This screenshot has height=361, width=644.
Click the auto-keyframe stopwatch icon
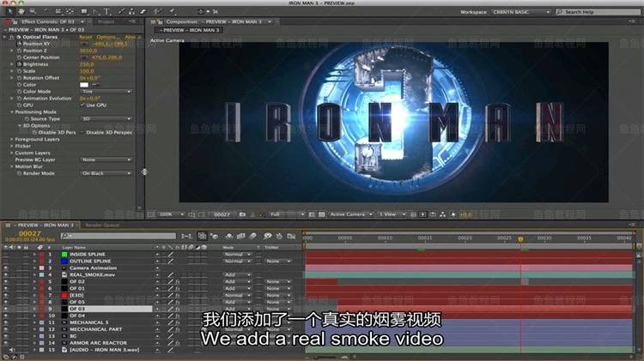[x=279, y=237]
